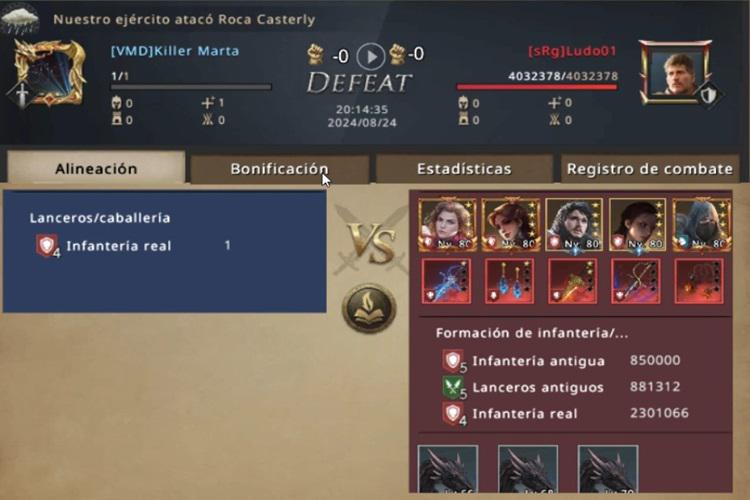The height and width of the screenshot is (500, 750).
Task: Click the Lanceros antiguos troop icon
Action: [x=453, y=388]
